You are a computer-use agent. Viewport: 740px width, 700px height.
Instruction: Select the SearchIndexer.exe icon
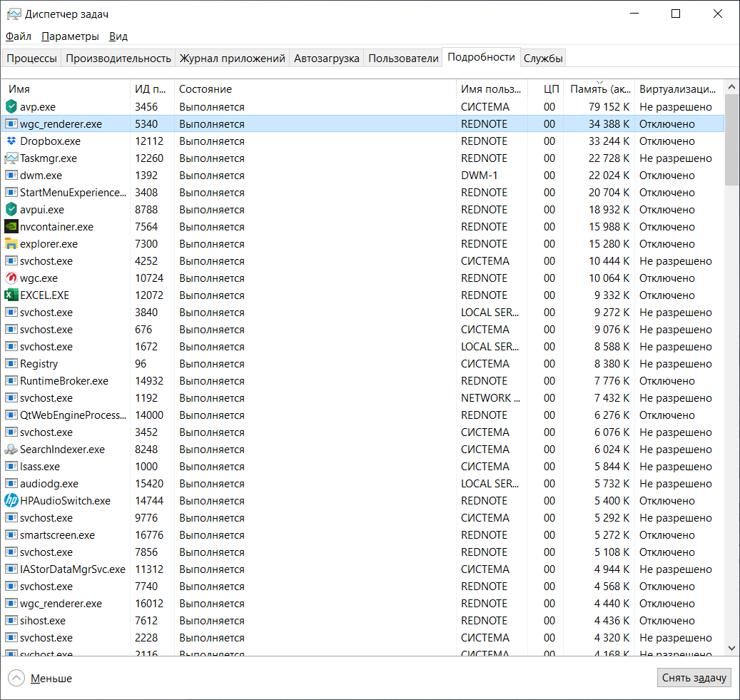11,450
